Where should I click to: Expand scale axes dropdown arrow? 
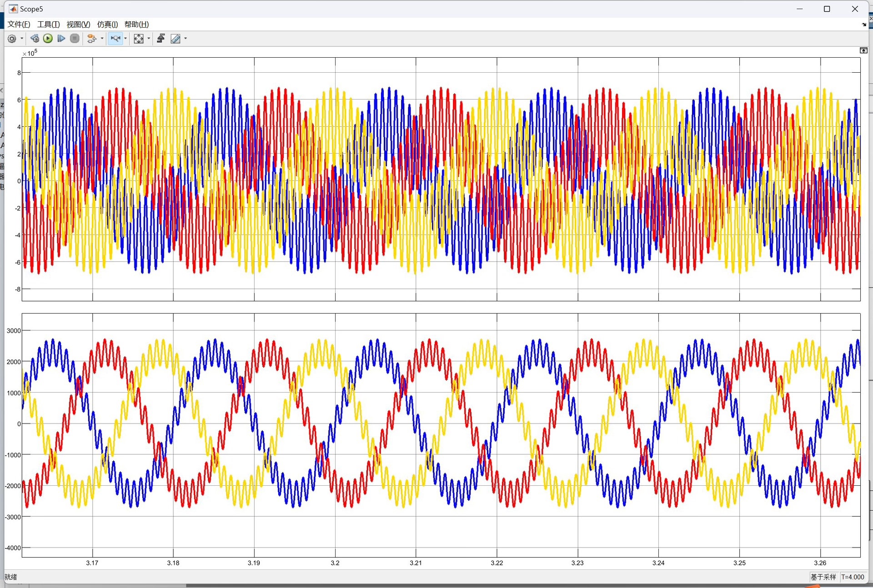(149, 39)
